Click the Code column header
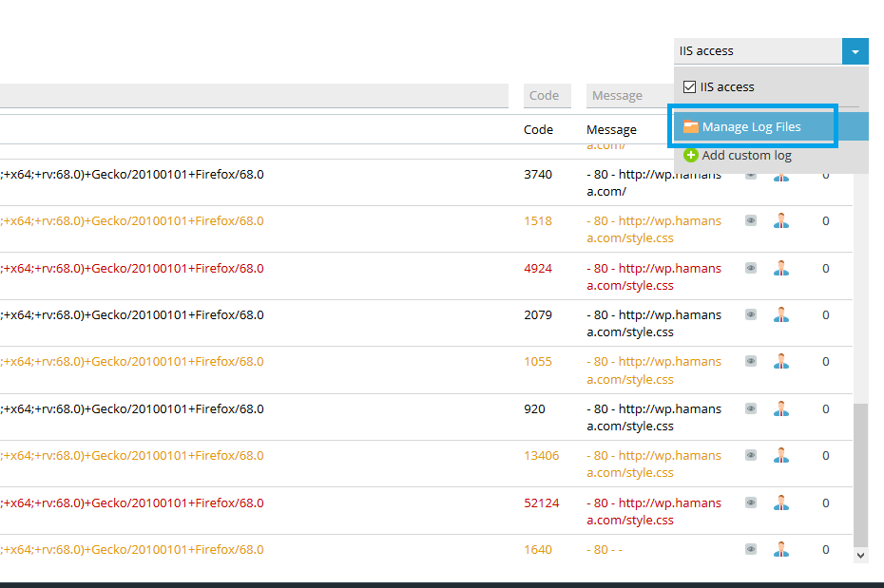Image resolution: width=884 pixels, height=588 pixels. pos(538,130)
